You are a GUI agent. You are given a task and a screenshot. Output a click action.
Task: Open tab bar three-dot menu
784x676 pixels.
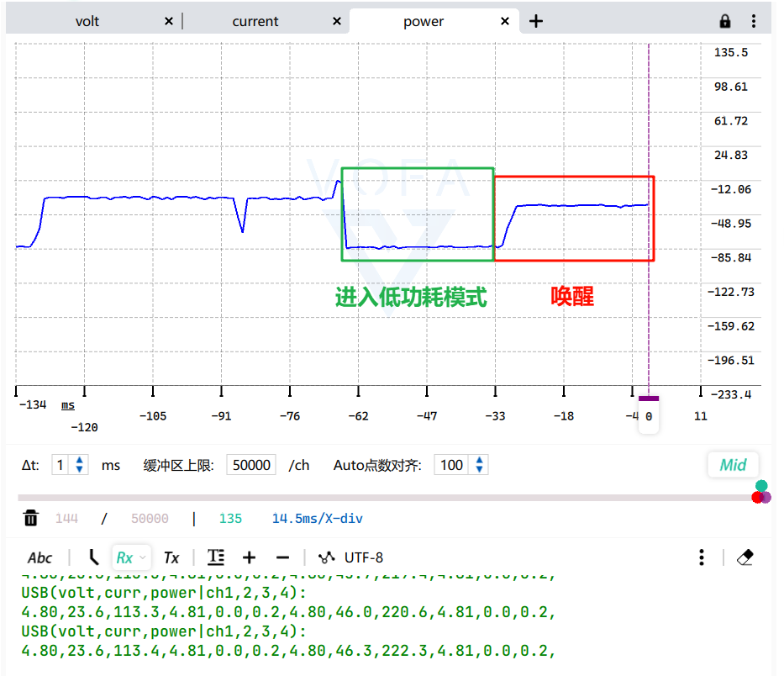(x=754, y=21)
